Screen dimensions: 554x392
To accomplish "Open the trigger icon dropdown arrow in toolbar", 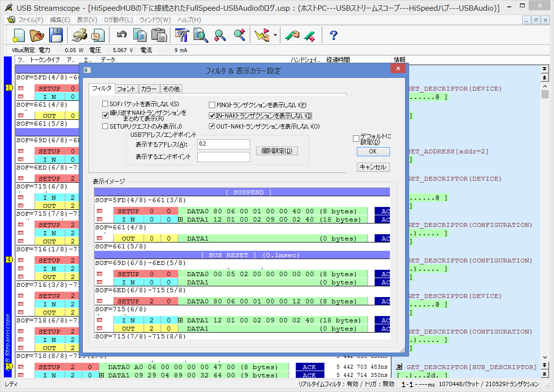I will pos(275,36).
